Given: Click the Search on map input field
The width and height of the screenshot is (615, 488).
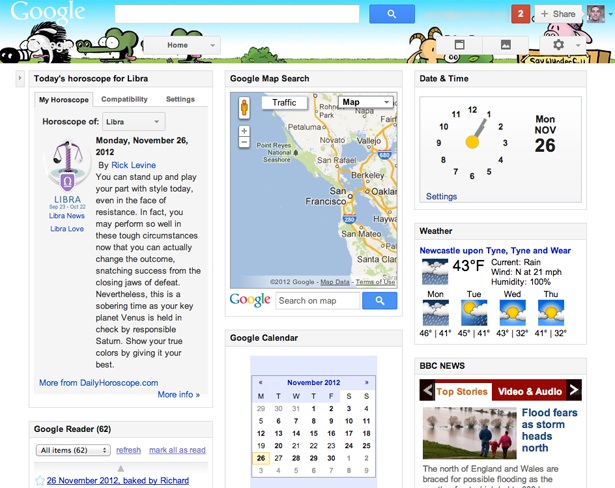Looking at the screenshot, I should point(317,300).
